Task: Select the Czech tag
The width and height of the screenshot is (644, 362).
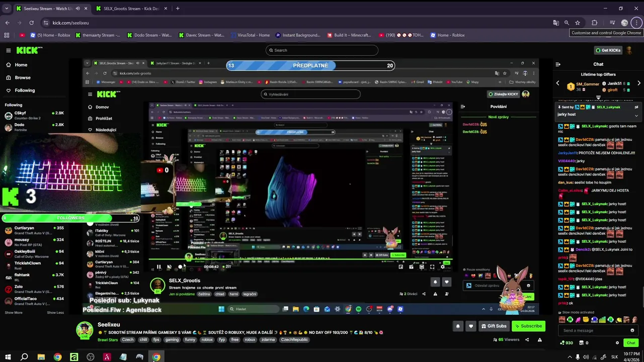Action: tap(128, 340)
